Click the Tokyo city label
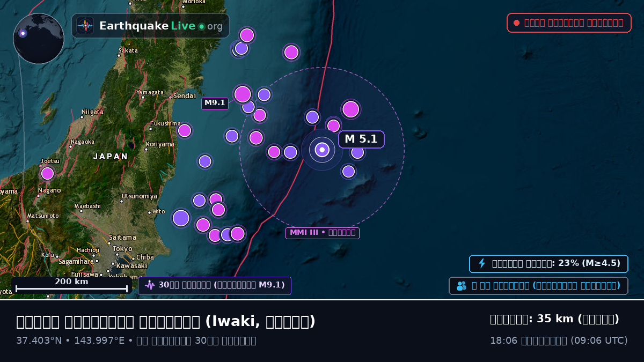Screen dimensions: 644x362 point(122,248)
